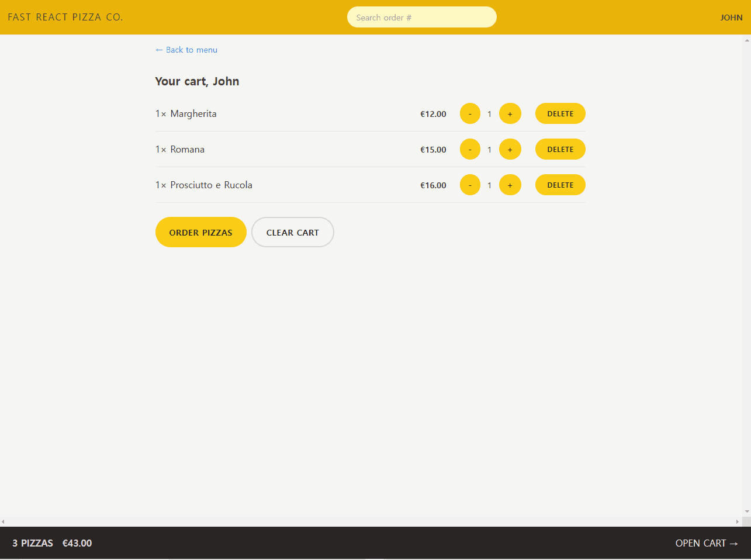This screenshot has height=560, width=751.
Task: Go back to menu link
Action: (x=186, y=50)
